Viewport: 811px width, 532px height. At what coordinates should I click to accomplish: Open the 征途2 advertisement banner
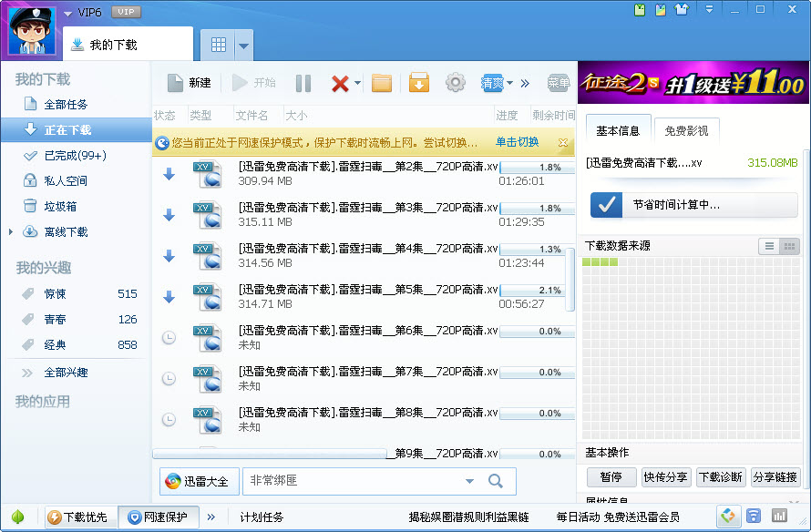(x=693, y=83)
